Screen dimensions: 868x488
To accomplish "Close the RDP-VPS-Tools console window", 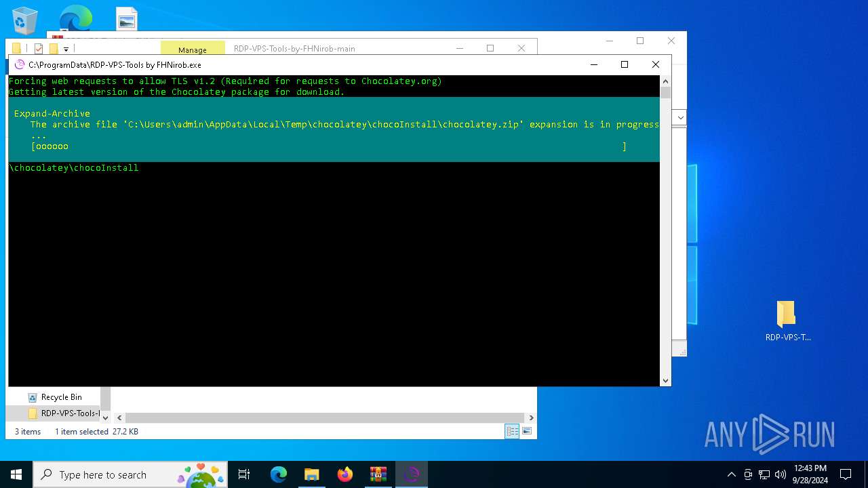I will 655,64.
